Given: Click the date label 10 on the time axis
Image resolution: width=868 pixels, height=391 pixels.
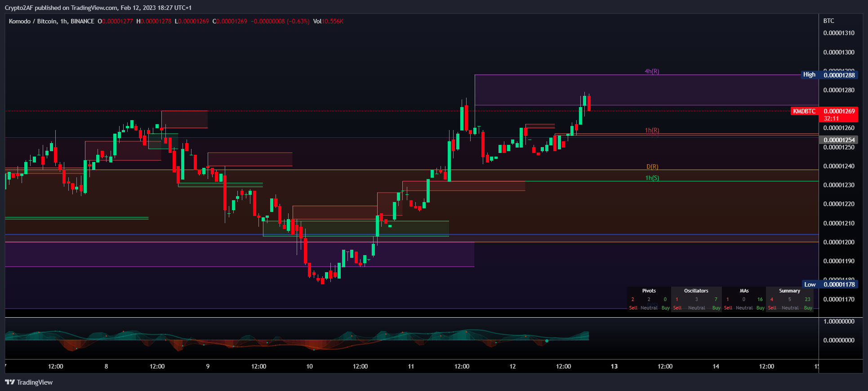Looking at the screenshot, I should point(309,366).
